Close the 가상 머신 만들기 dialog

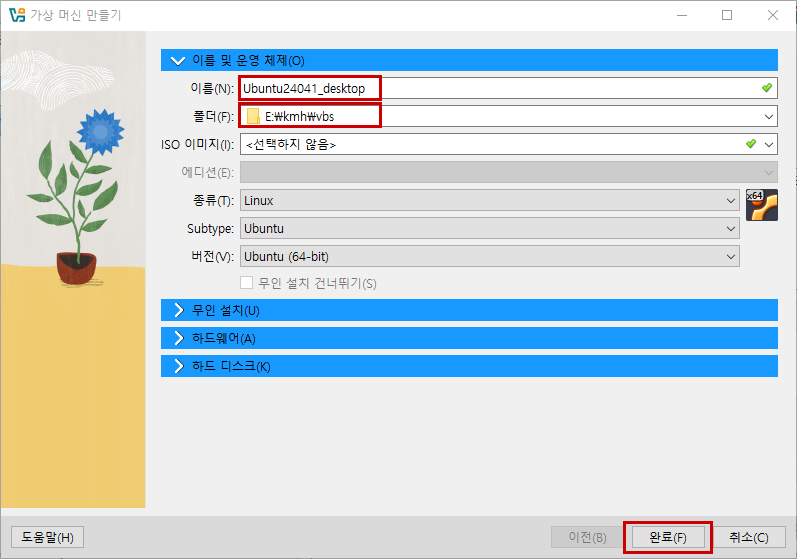773,15
